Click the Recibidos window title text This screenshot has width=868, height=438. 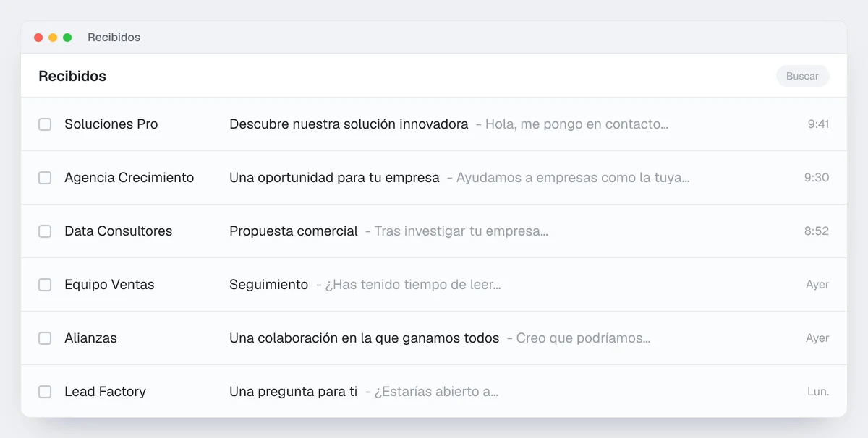coord(114,38)
